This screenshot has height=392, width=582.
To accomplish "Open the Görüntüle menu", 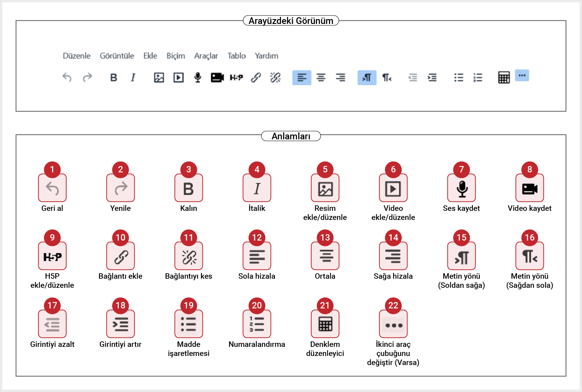I will [117, 56].
